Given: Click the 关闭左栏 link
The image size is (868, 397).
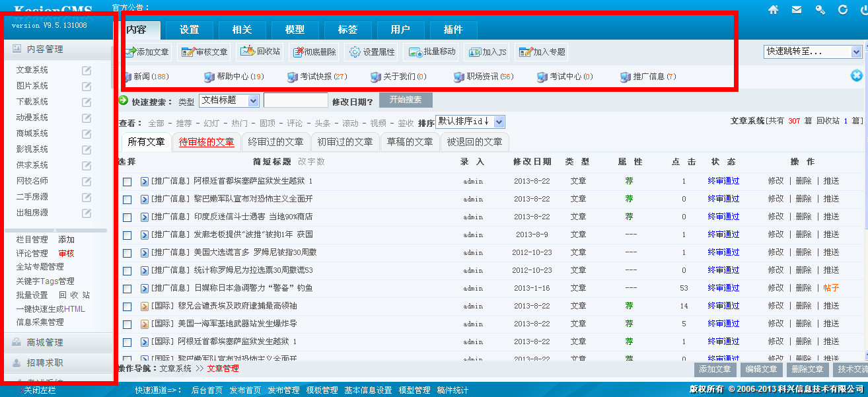Looking at the screenshot, I should [x=40, y=390].
